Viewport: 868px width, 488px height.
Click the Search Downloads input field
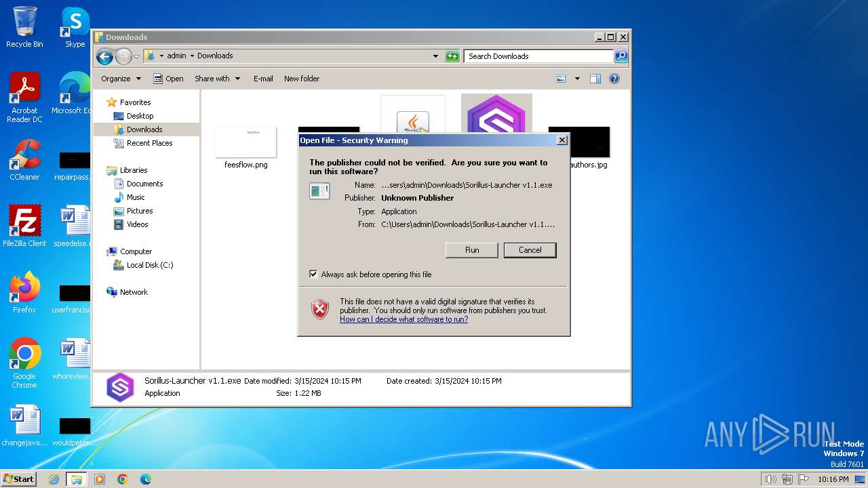tap(538, 56)
